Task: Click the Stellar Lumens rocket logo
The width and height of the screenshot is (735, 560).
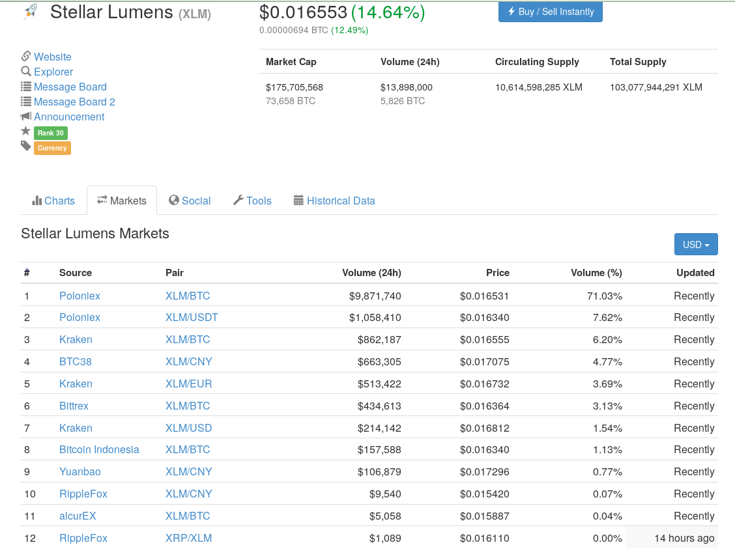Action: (31, 11)
